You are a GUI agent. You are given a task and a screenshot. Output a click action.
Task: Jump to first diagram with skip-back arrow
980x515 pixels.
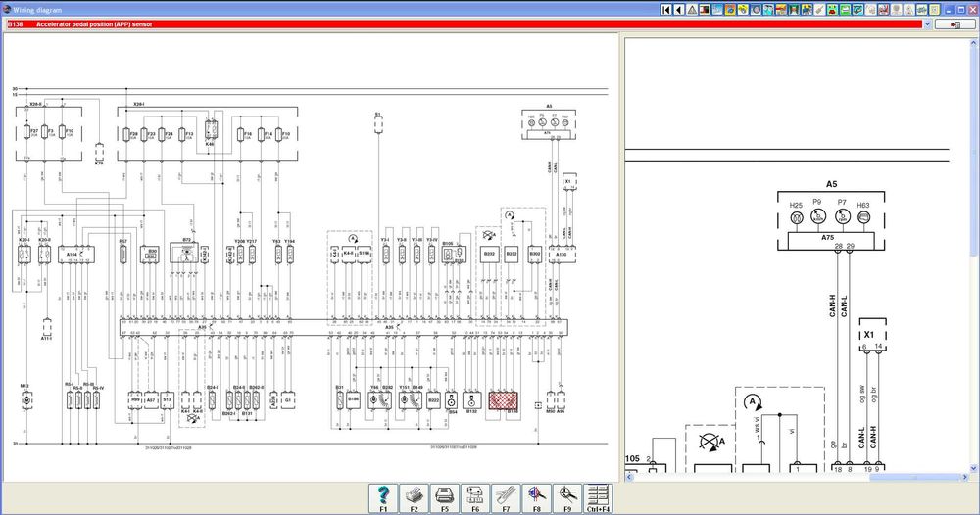[666, 10]
